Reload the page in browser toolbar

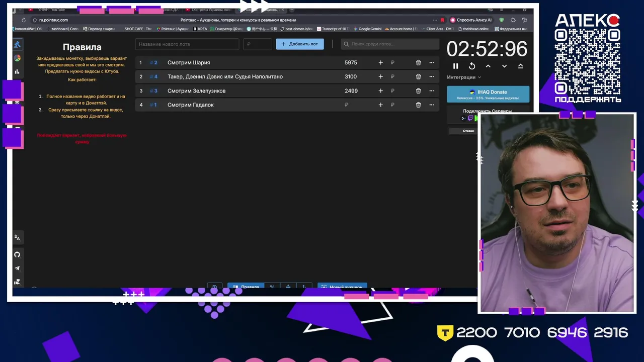click(x=23, y=20)
